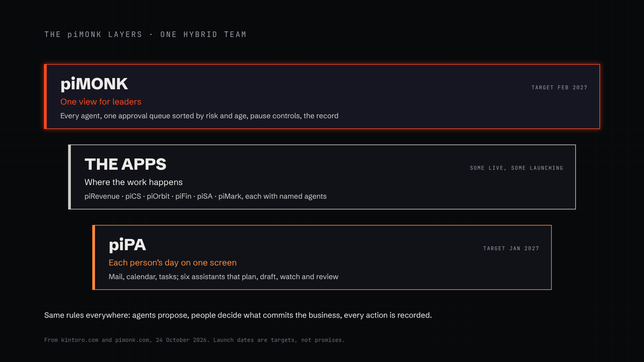This screenshot has height=362, width=644.
Task: Click the kintoro.com source footnote
Action: click(194, 340)
